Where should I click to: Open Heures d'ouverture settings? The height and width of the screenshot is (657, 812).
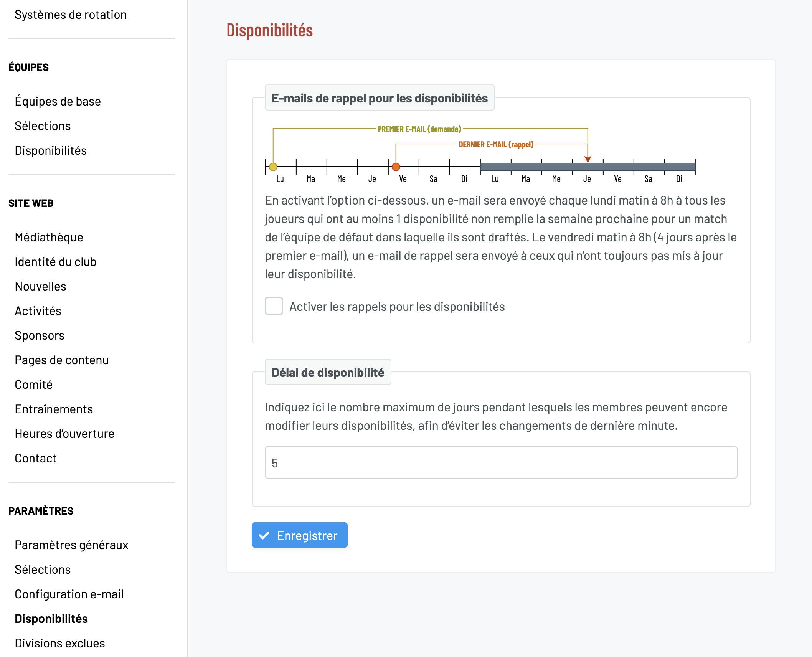pyautogui.click(x=64, y=434)
